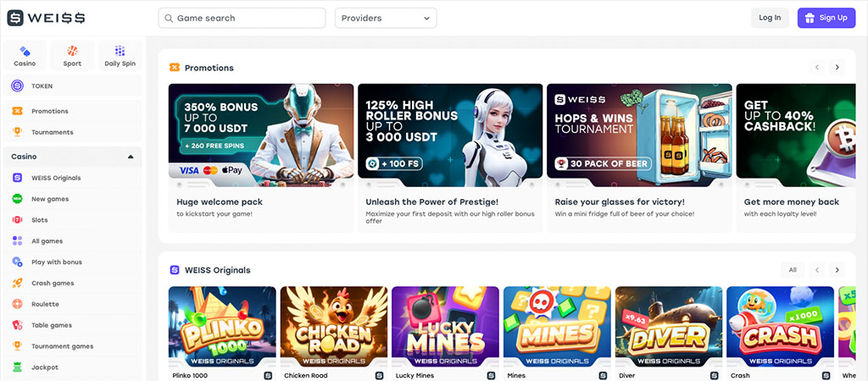
Task: View All WEISS Originals games
Action: tap(793, 270)
